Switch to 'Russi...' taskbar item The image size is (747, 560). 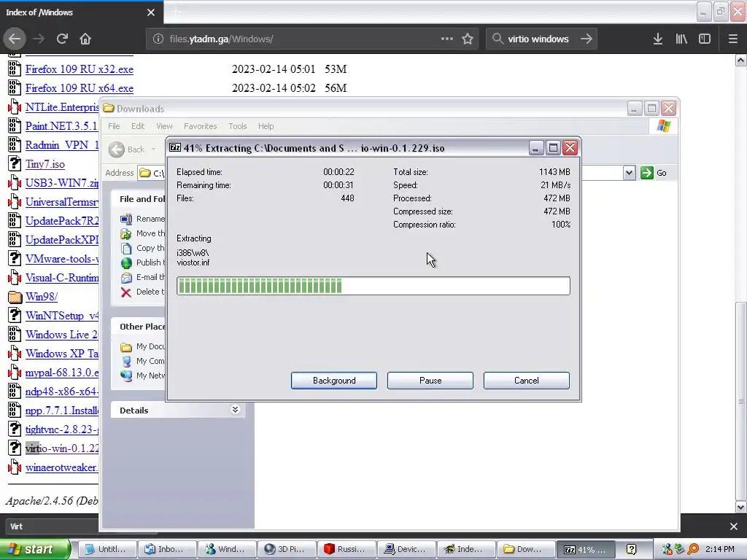[x=346, y=549]
